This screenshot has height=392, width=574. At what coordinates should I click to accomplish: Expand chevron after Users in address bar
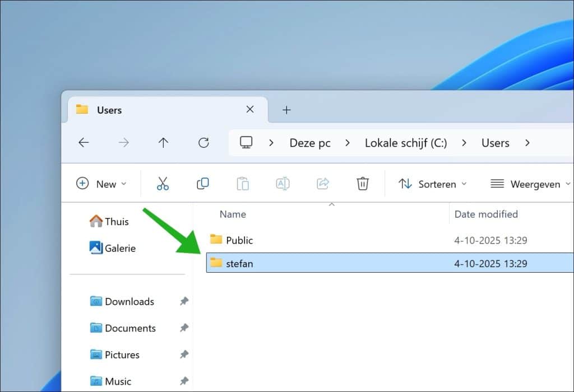[527, 143]
